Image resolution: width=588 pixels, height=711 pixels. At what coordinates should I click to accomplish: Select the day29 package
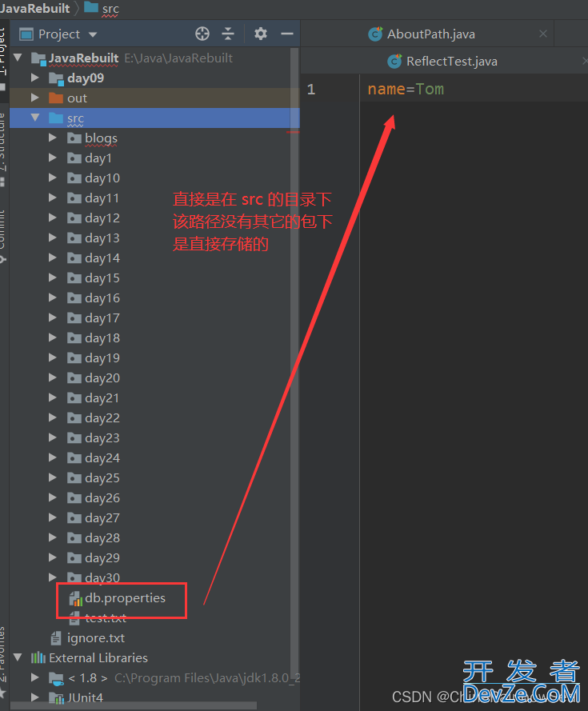point(102,557)
